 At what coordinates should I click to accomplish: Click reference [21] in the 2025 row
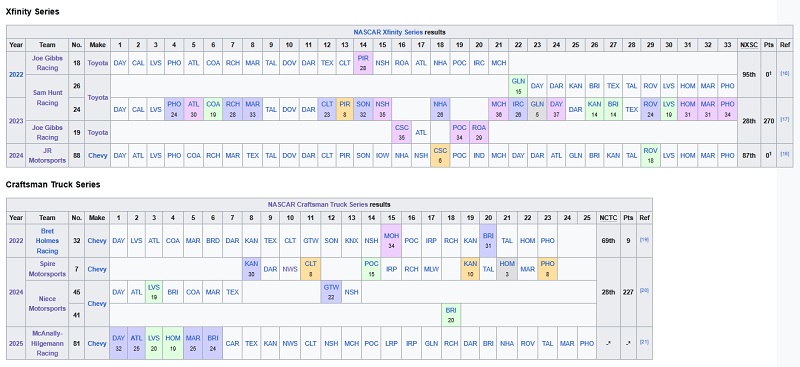(644, 342)
